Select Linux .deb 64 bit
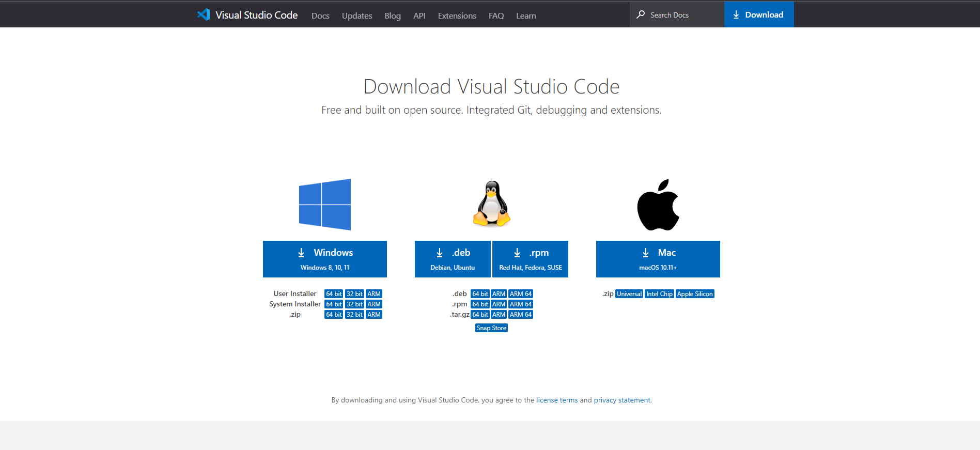Screen dimensions: 980x450 click(x=480, y=294)
